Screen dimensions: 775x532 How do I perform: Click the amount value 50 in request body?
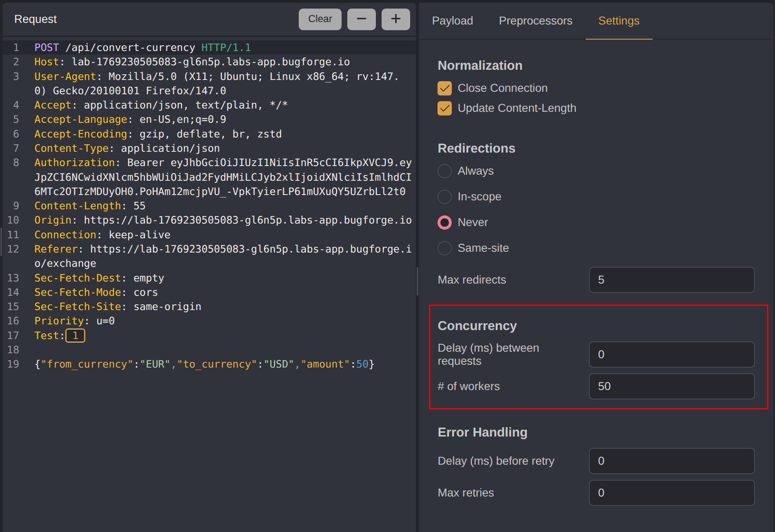[362, 364]
